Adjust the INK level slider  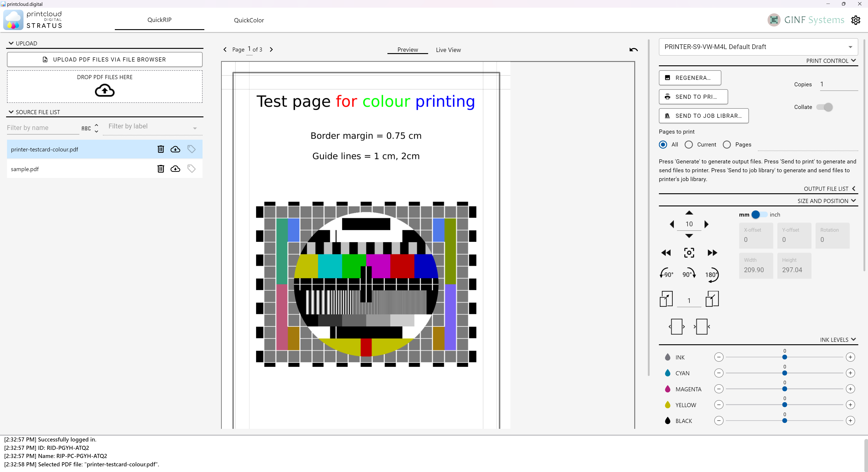pos(784,357)
